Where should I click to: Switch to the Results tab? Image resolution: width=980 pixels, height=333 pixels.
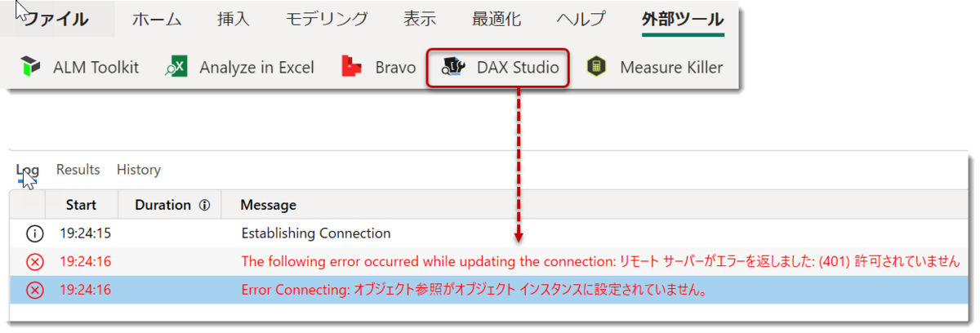[x=78, y=170]
